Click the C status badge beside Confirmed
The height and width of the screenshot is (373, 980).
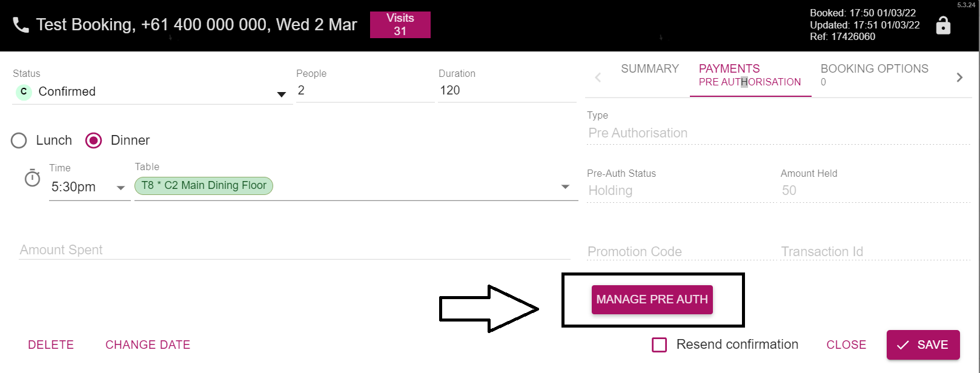(23, 92)
